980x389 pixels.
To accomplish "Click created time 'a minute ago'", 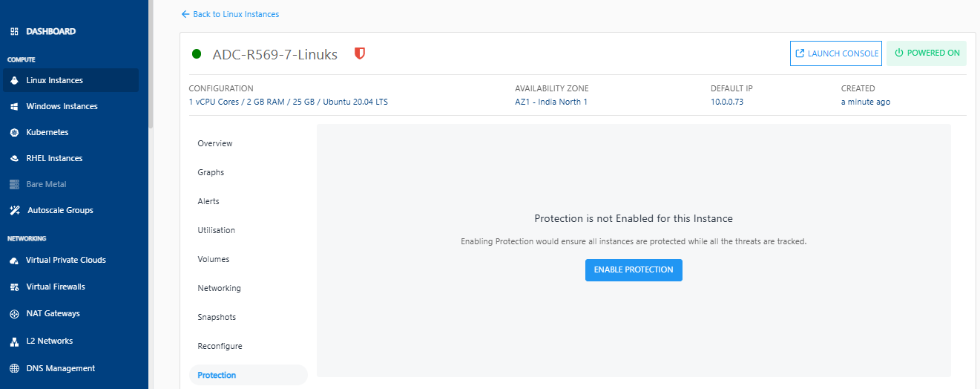I will 866,102.
